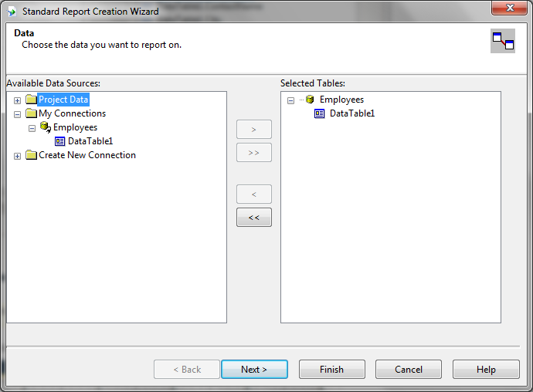Select the Create New Connection label
This screenshot has height=392, width=533.
[87, 155]
